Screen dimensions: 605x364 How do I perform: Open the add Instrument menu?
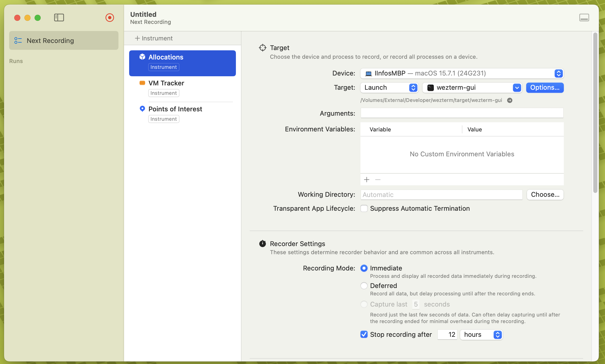[x=154, y=38]
